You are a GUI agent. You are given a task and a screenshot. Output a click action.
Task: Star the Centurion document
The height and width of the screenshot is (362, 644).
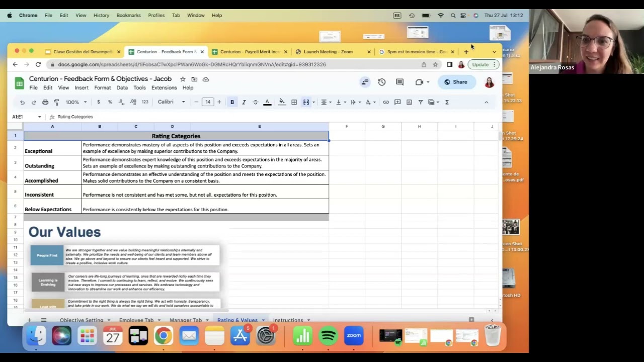[x=183, y=79]
